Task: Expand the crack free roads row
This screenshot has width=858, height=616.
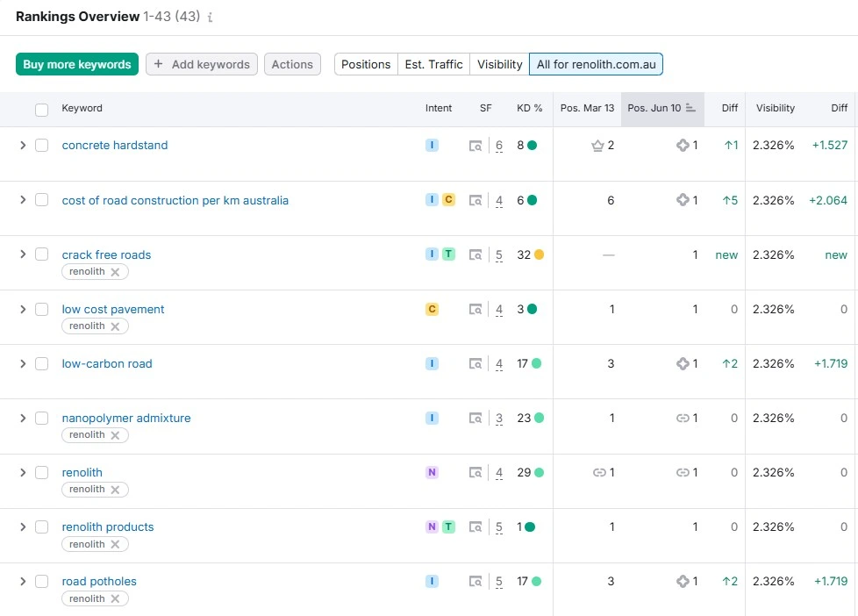Action: click(x=23, y=254)
